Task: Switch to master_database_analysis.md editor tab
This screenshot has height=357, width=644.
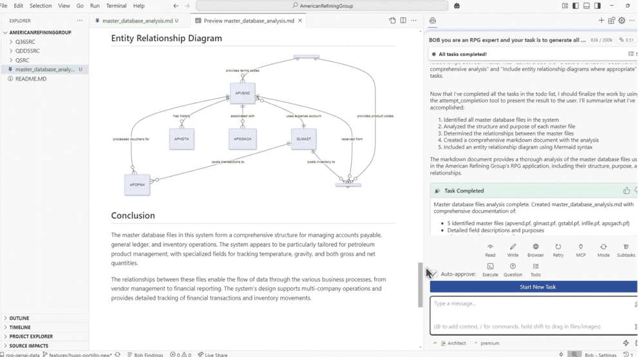Action: click(137, 21)
